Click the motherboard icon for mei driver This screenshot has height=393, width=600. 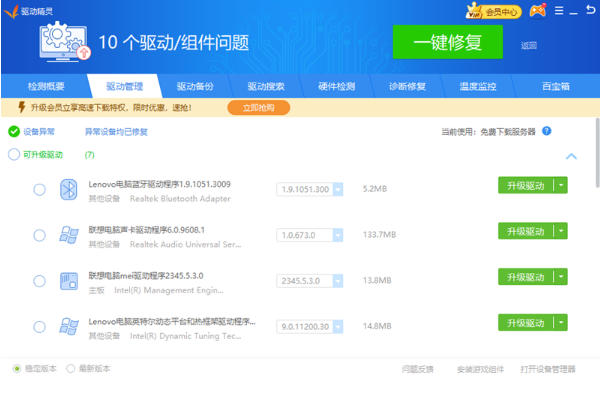(69, 281)
